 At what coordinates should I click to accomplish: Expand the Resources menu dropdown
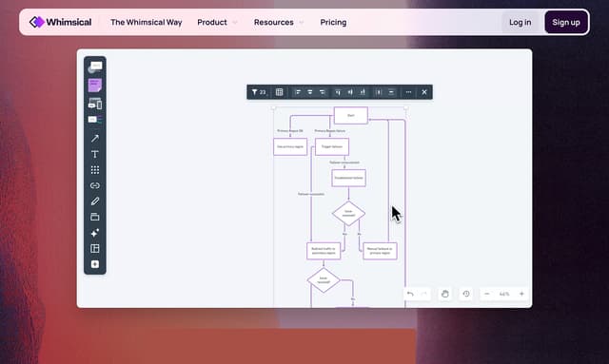279,22
